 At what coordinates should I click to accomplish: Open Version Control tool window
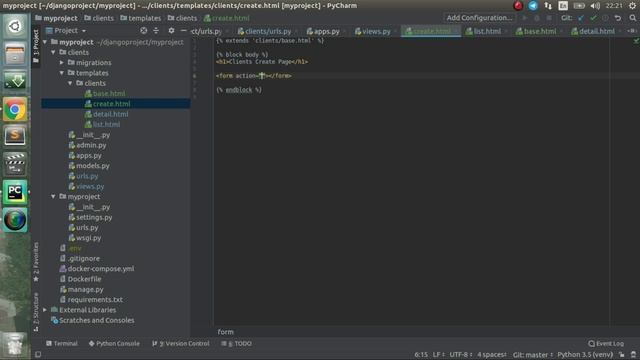click(x=181, y=344)
